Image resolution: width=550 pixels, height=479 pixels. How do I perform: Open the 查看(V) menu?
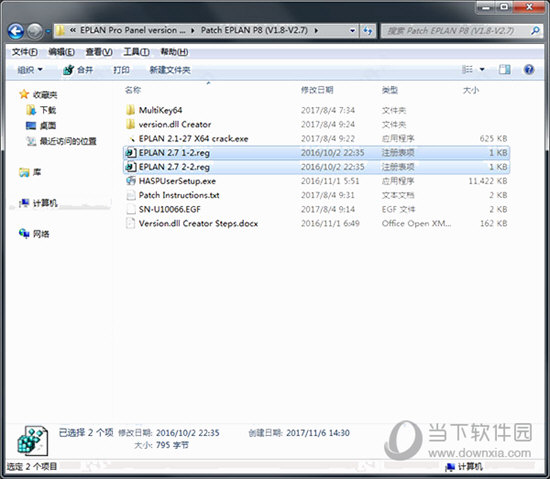pyautogui.click(x=99, y=52)
